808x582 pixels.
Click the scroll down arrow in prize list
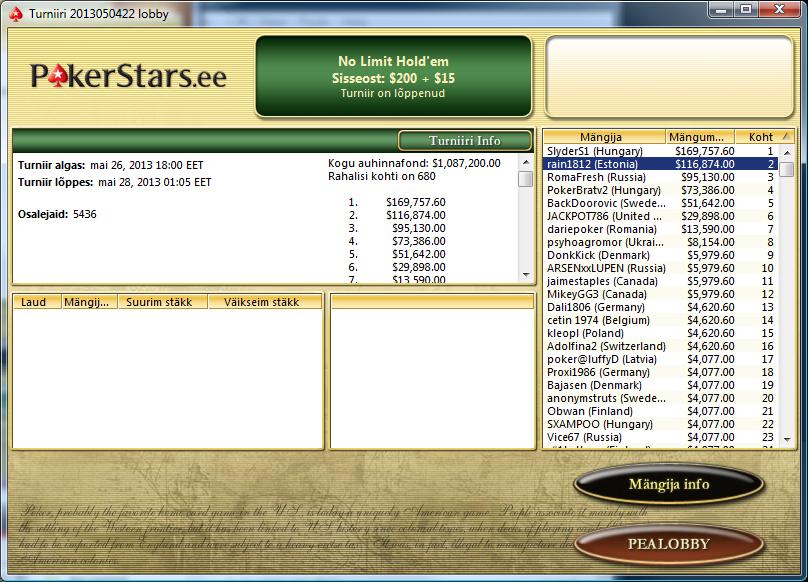click(525, 273)
